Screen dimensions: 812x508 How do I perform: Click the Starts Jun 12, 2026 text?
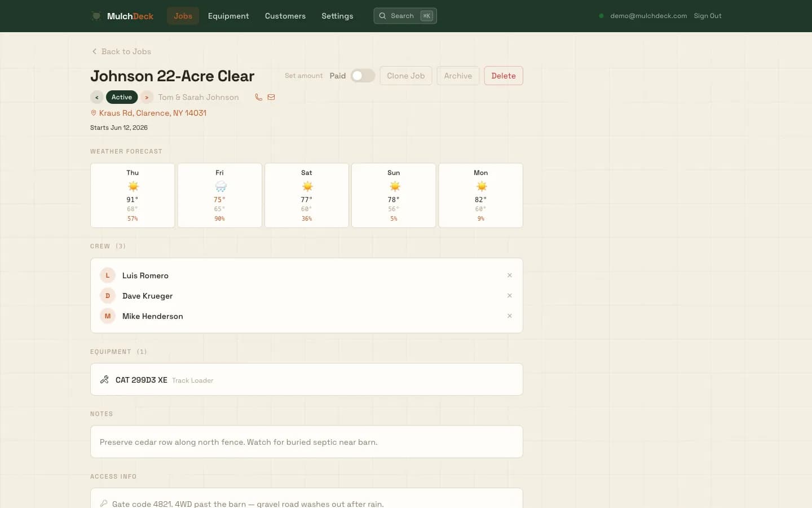119,128
